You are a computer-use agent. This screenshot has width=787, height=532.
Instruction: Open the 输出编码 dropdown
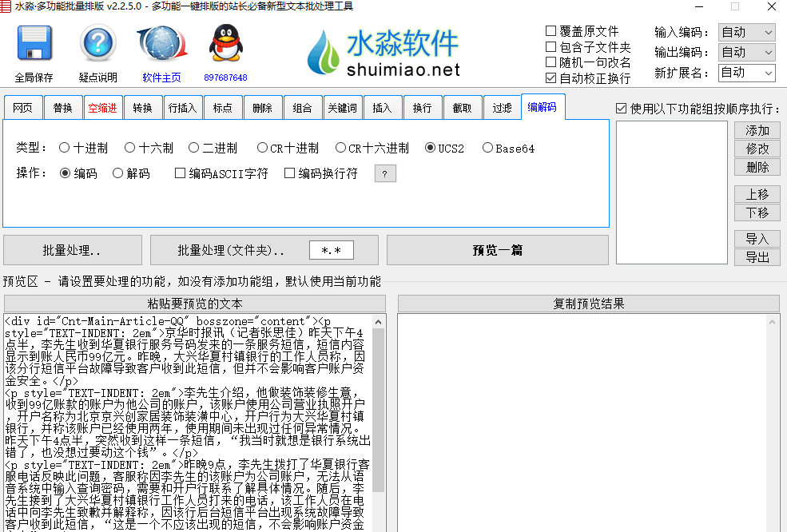click(746, 52)
